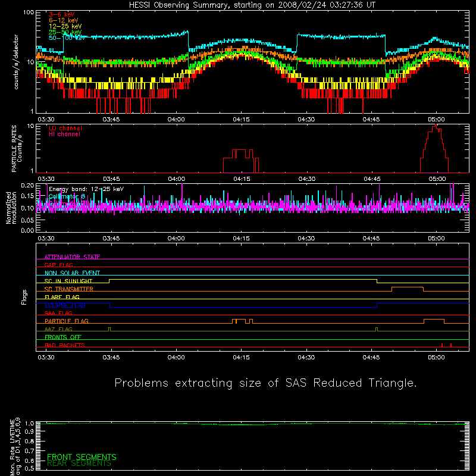476x476 pixels.
Task: Select the 'ATTENUATOR STATE' flag label
Action: pyautogui.click(x=72, y=257)
